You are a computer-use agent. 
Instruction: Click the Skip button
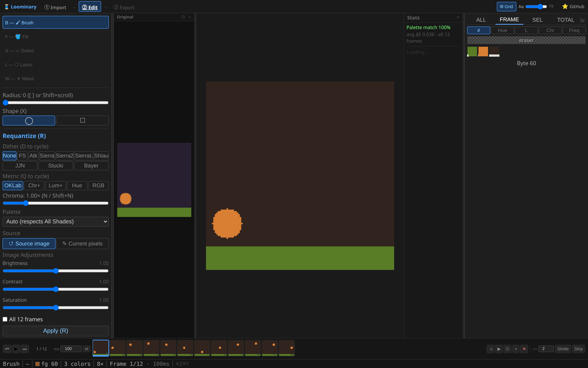(x=578, y=349)
